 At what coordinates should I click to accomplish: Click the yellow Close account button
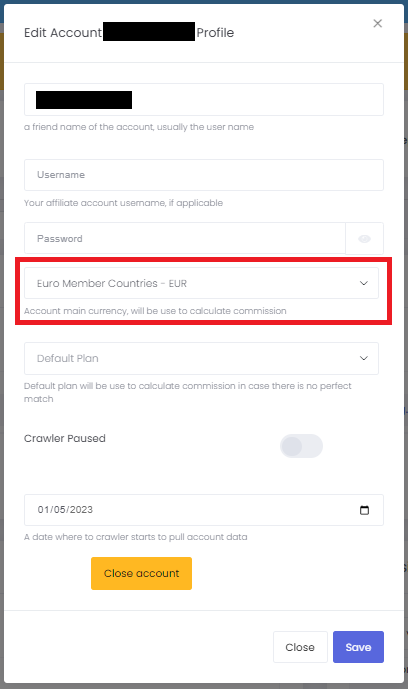pyautogui.click(x=141, y=573)
